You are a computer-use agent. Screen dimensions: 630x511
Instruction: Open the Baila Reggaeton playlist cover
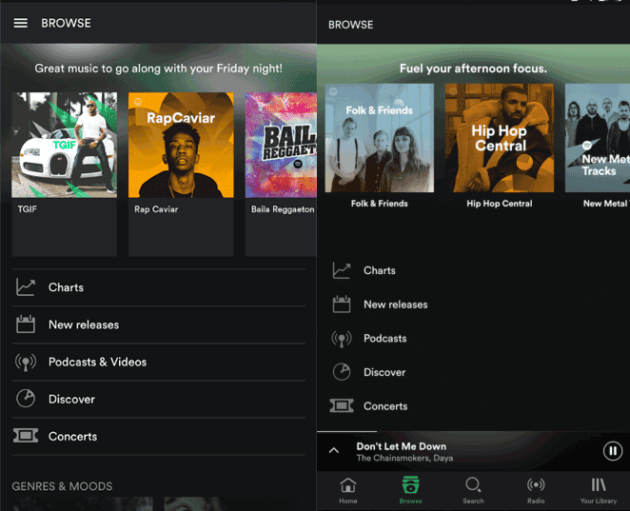tap(281, 145)
